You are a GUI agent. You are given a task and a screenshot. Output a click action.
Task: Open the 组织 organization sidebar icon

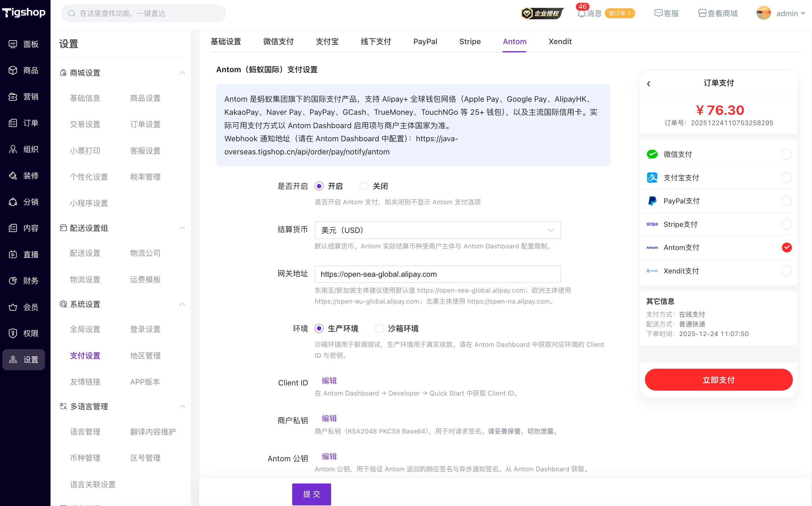13,149
